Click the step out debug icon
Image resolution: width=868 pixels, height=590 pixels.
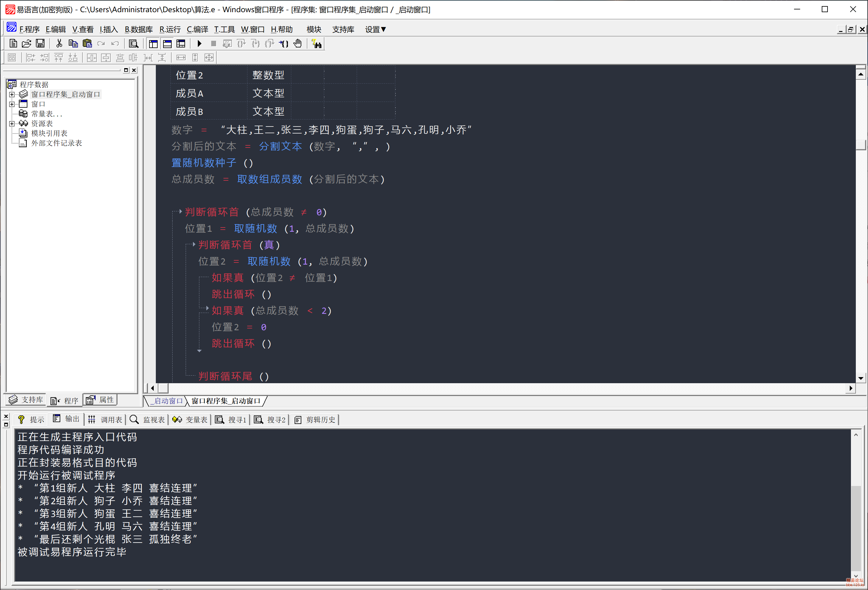tap(269, 44)
